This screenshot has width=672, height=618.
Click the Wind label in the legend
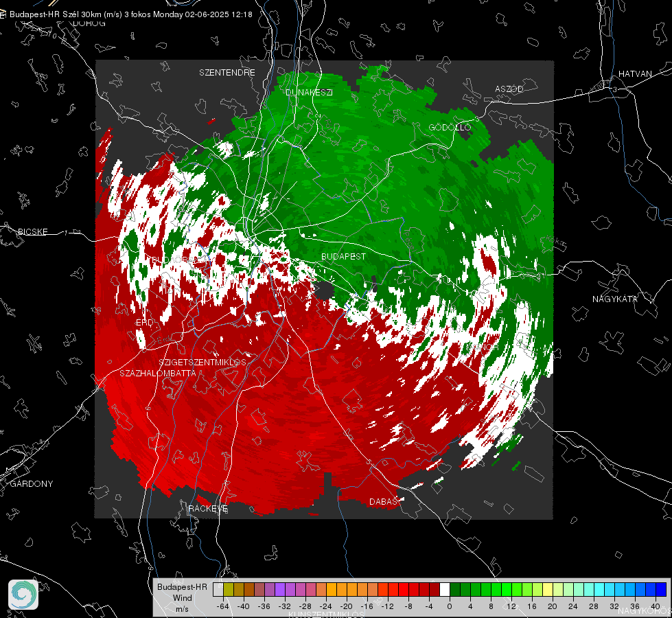182,597
